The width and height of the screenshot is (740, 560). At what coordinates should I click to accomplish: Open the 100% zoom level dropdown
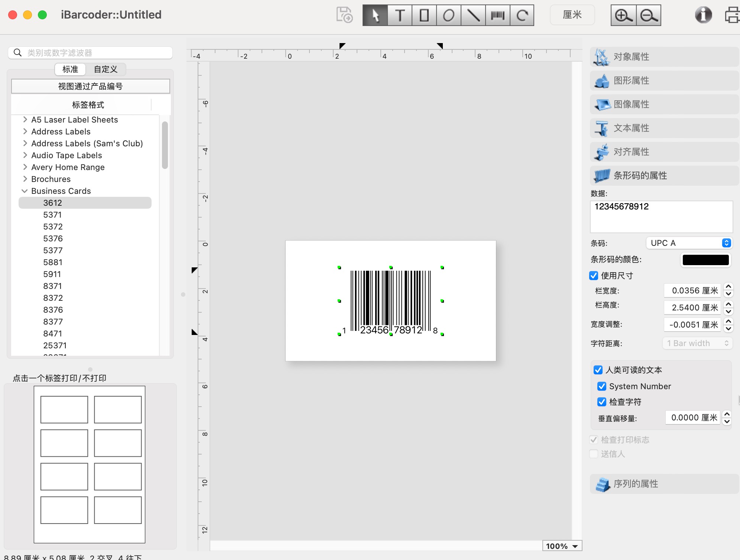562,546
